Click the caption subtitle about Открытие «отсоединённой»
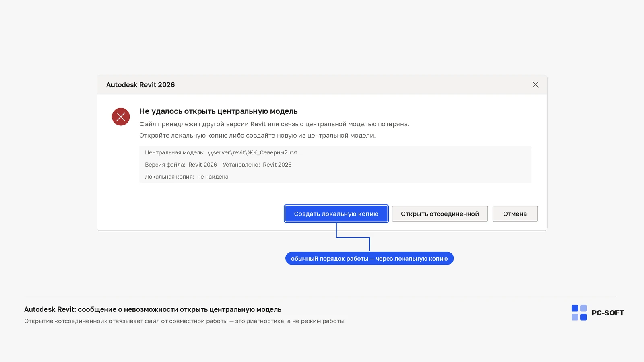 click(184, 321)
